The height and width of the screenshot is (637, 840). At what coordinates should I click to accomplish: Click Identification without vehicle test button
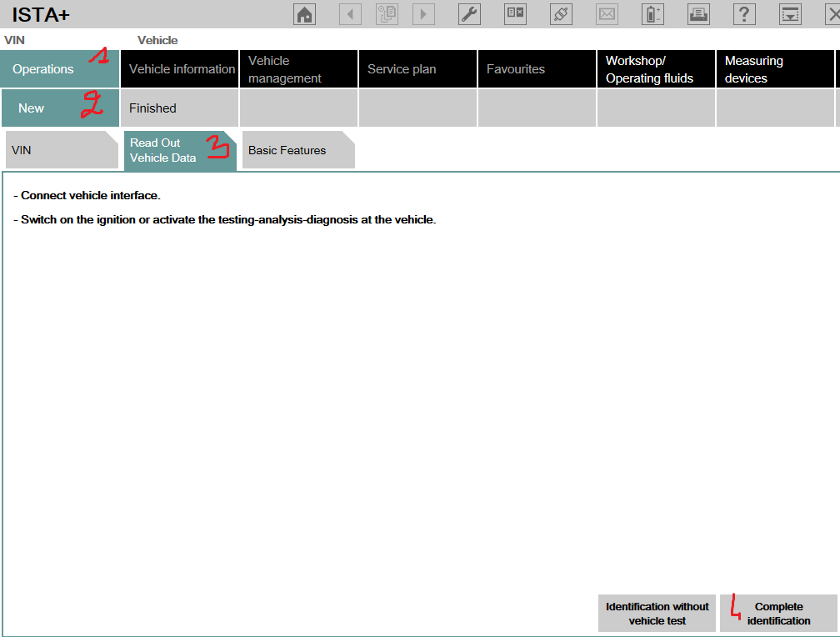tap(657, 614)
